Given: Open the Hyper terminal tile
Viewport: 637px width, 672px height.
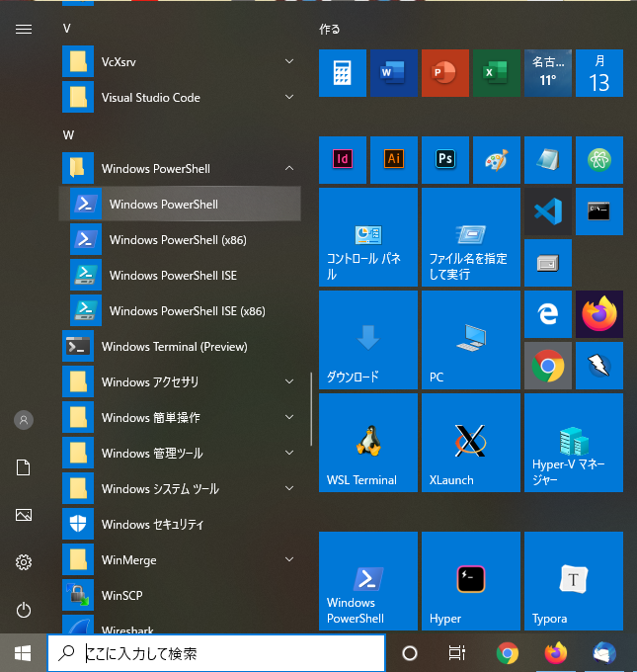Looking at the screenshot, I should pos(471,581).
